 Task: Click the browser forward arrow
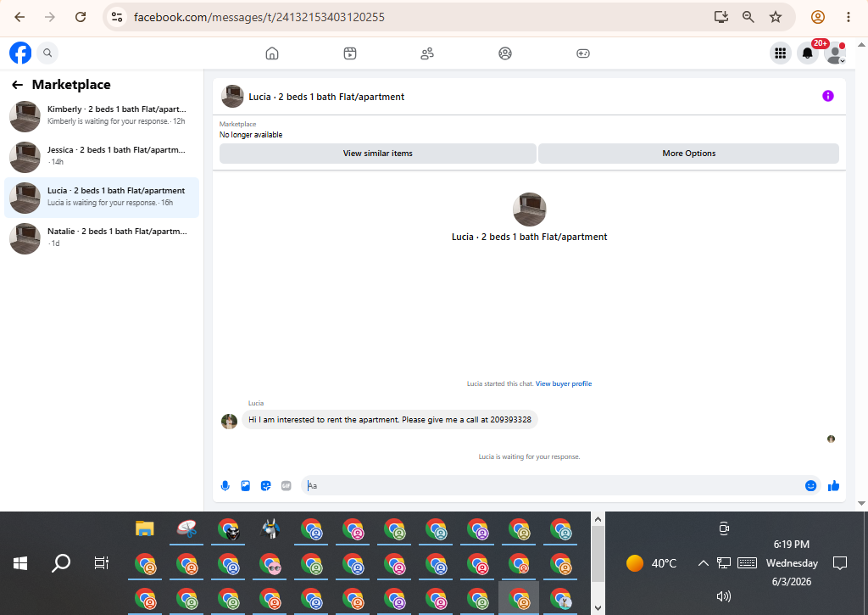point(50,17)
